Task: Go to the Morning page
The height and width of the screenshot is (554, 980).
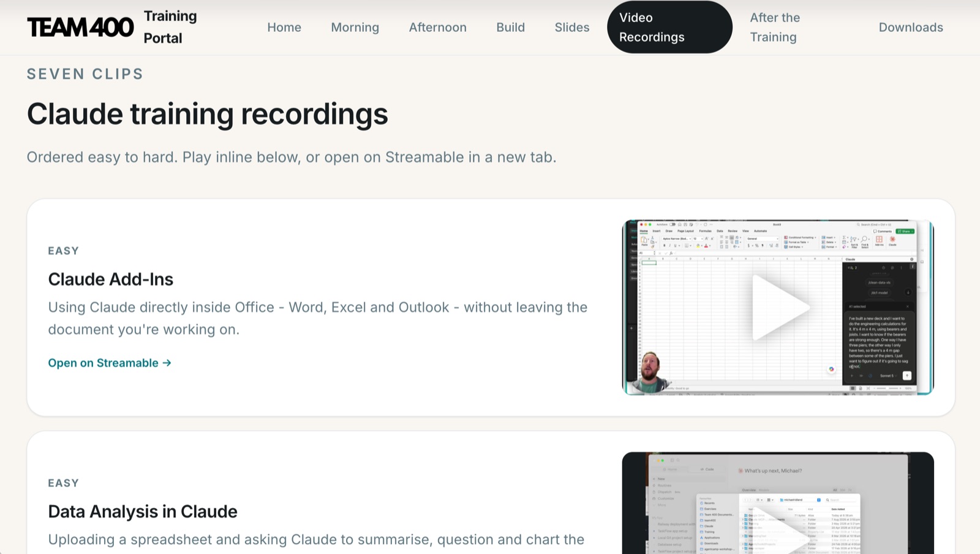Action: click(355, 27)
